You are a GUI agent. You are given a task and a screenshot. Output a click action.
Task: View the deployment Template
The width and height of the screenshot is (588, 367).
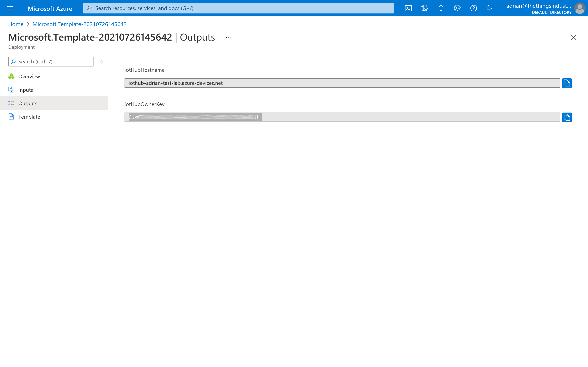(x=29, y=117)
